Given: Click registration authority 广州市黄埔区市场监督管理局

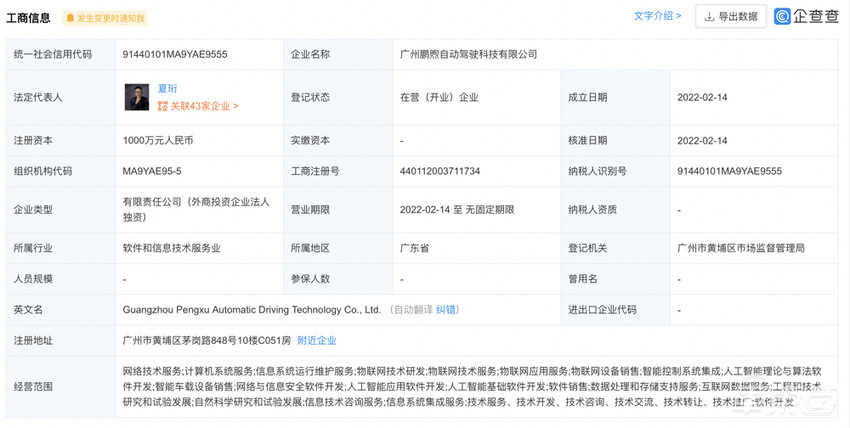Looking at the screenshot, I should 740,248.
